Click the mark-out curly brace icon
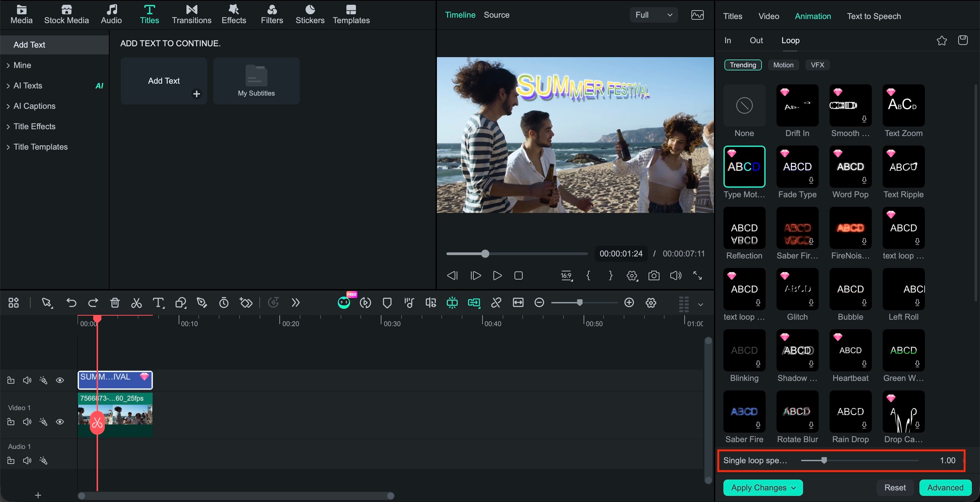980x502 pixels. 610,275
